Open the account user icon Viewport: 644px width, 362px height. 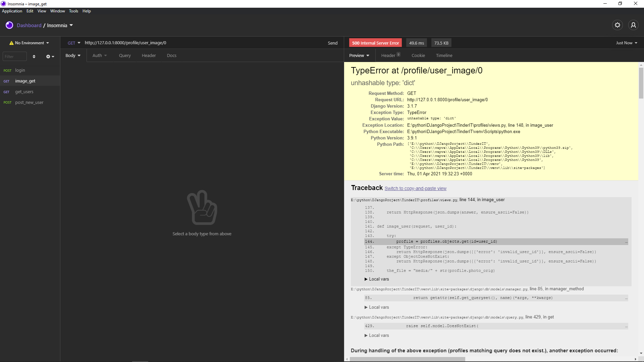click(633, 25)
